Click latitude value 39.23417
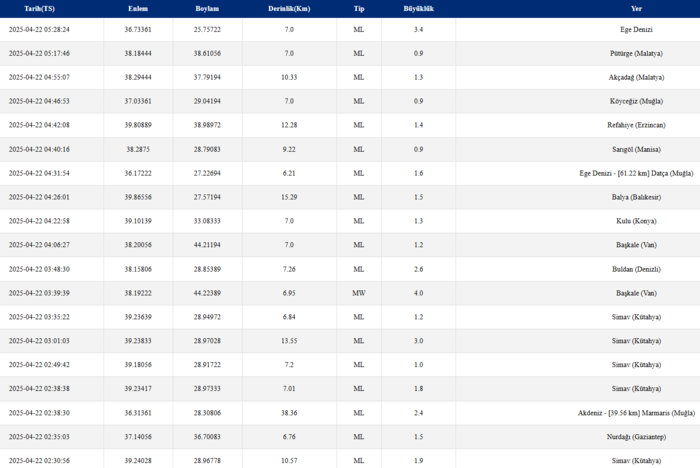 138,389
